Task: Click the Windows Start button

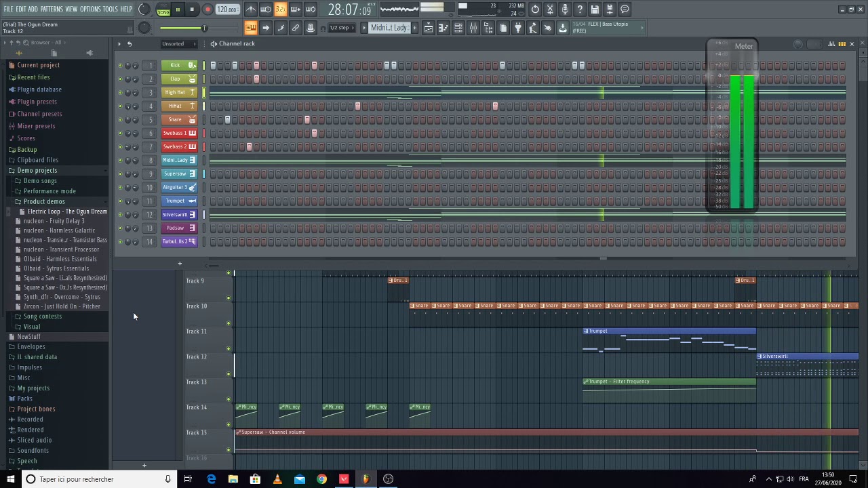Action: pos(9,479)
